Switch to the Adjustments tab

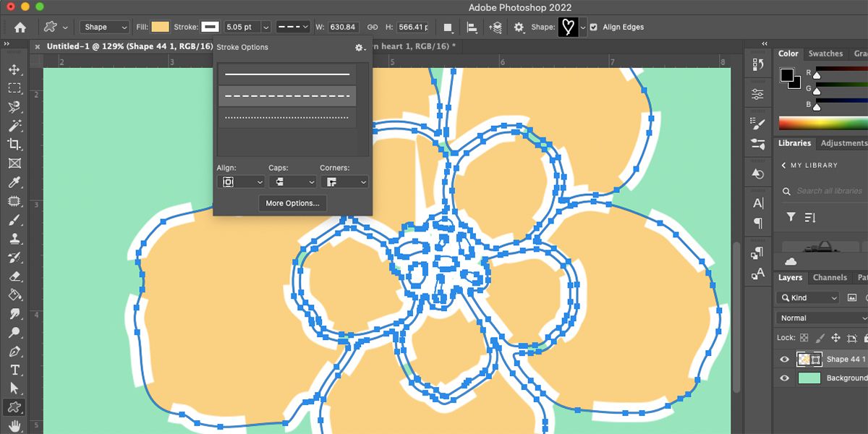pos(843,143)
